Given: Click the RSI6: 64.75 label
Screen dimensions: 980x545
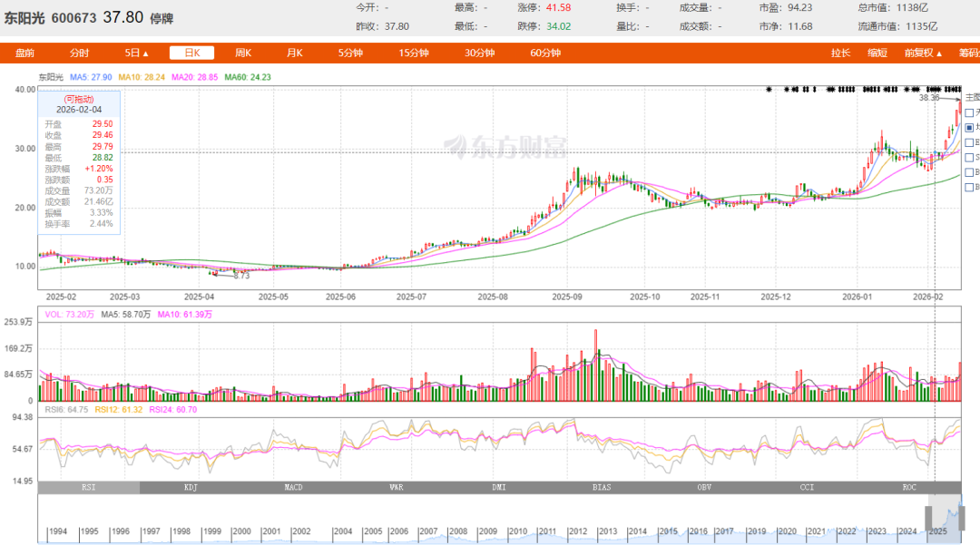Looking at the screenshot, I should 66,410.
